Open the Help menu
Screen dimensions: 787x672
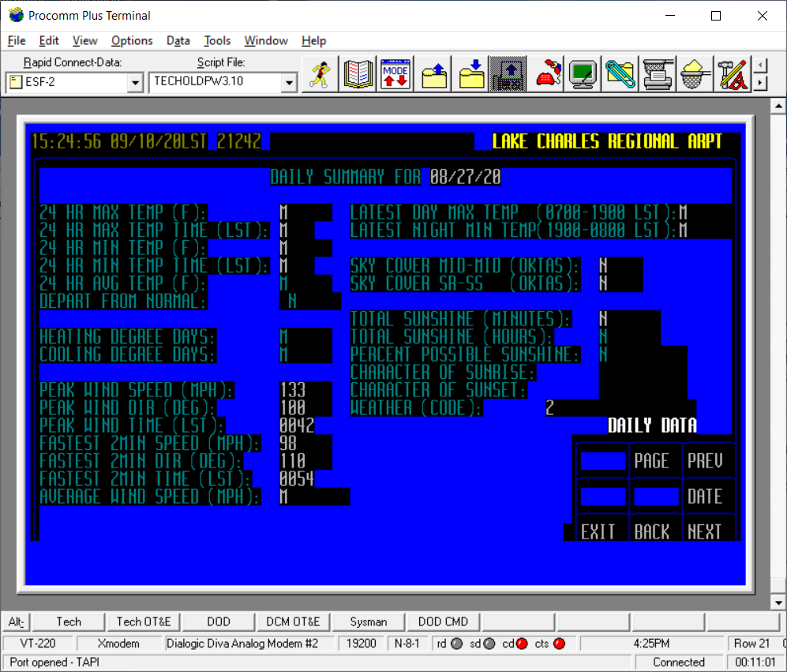tap(313, 41)
